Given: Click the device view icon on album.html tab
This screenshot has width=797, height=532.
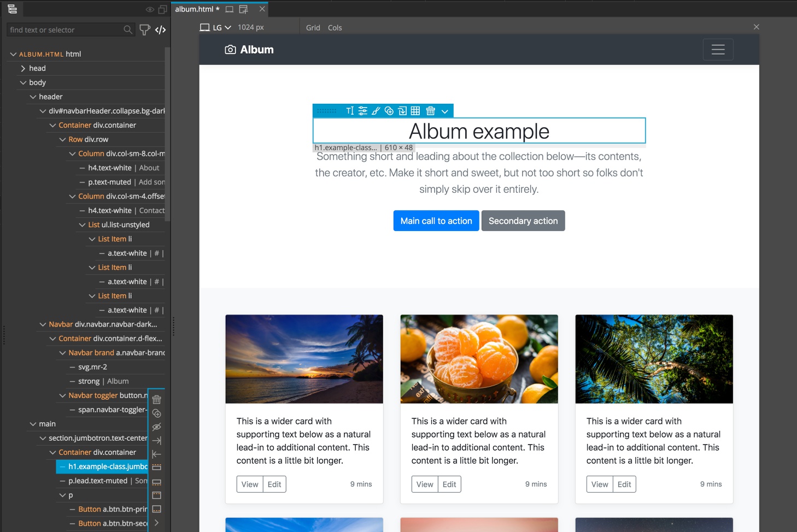Looking at the screenshot, I should [x=230, y=9].
